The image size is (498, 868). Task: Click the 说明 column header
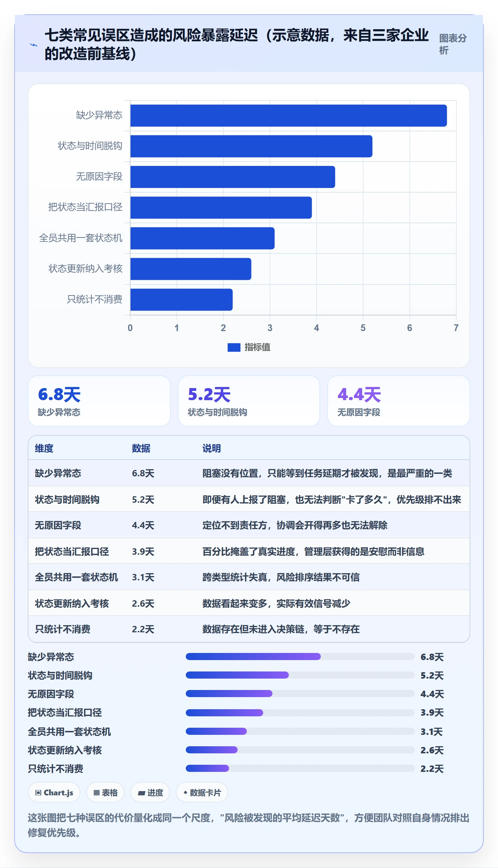[212, 448]
